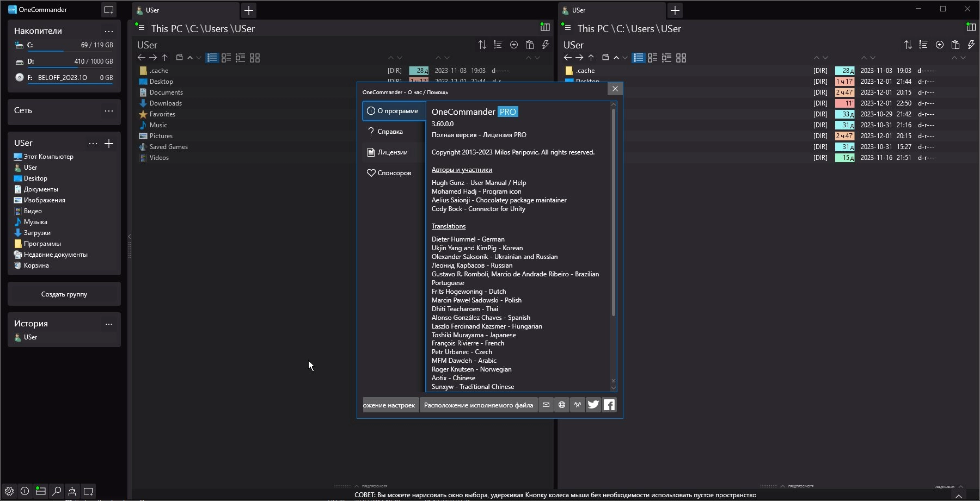Click the Twitter icon in the About dialog
This screenshot has height=501, width=980.
[x=593, y=405]
